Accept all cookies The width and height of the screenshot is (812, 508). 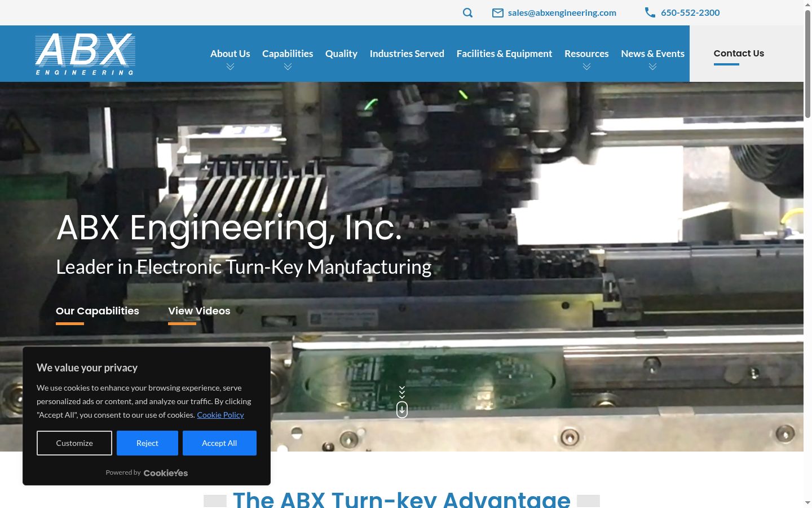click(219, 443)
